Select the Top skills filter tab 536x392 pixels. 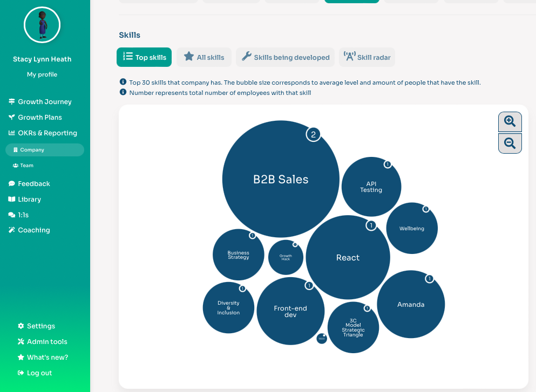coord(144,57)
